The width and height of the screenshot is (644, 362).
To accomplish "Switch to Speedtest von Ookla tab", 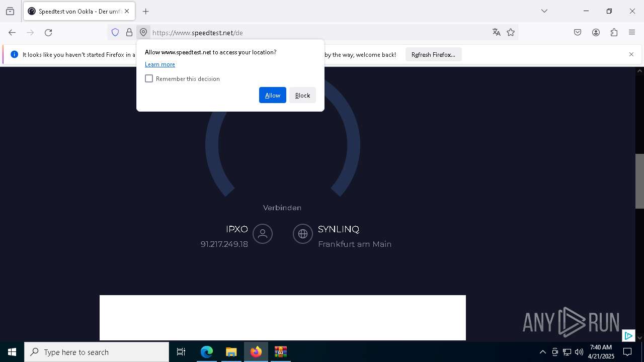I will [79, 11].
